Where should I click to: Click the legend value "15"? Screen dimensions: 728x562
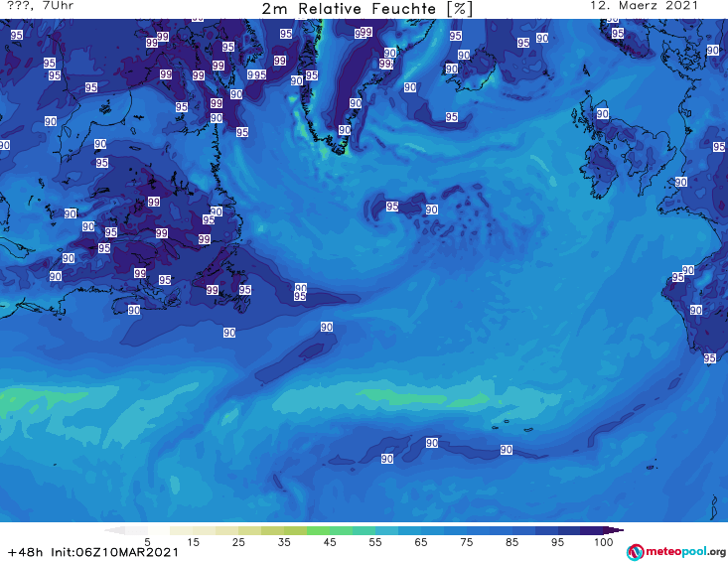coord(193,542)
